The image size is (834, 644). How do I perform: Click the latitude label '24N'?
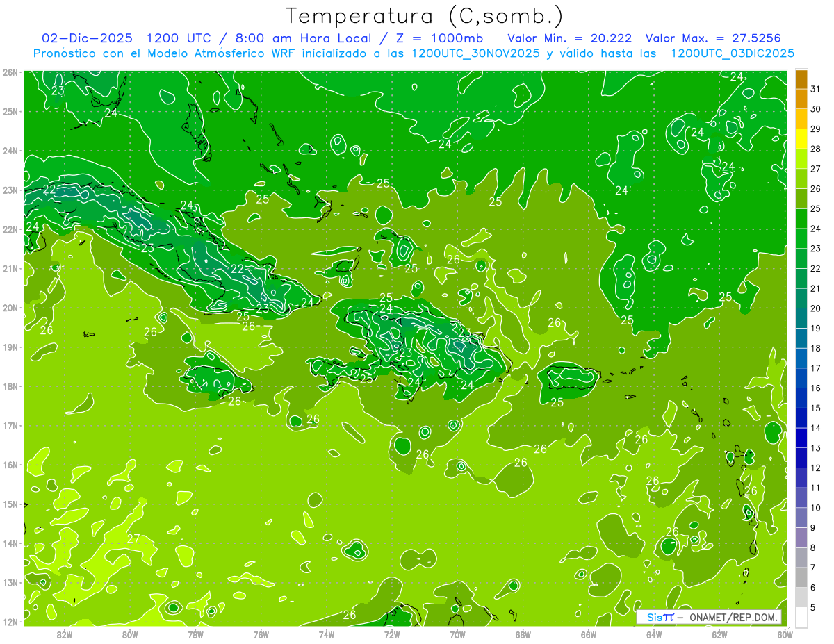(x=10, y=151)
